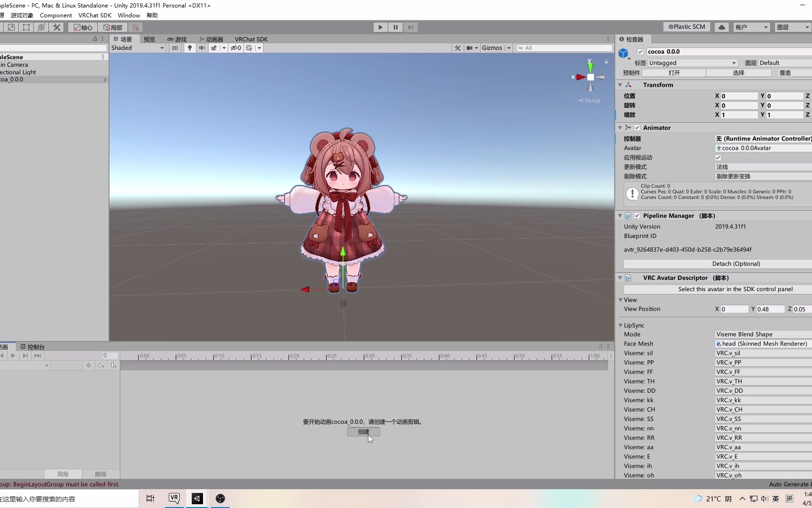Click filter by selection icon in Animation window
The image size is (812, 508).
pos(88,365)
